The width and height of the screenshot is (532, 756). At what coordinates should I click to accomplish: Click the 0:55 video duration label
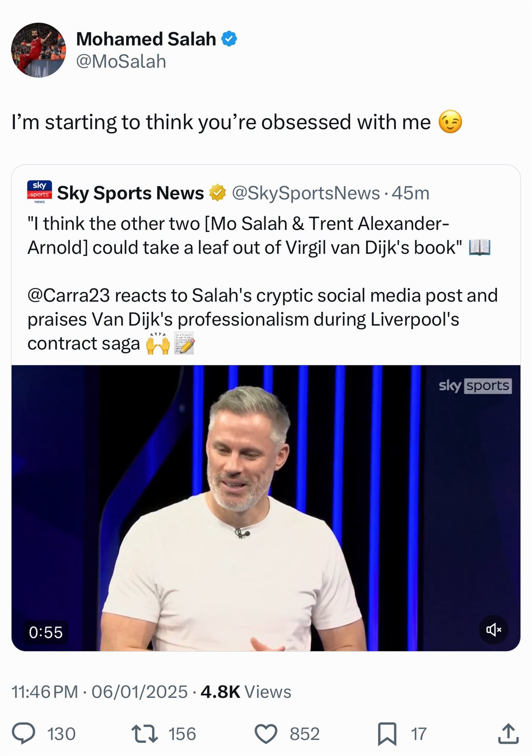[45, 632]
